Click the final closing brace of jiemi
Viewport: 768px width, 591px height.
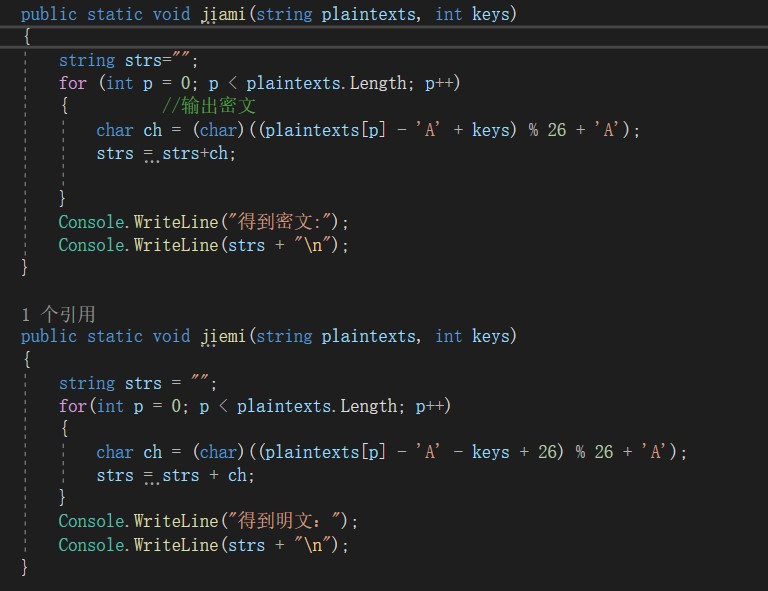pos(24,567)
